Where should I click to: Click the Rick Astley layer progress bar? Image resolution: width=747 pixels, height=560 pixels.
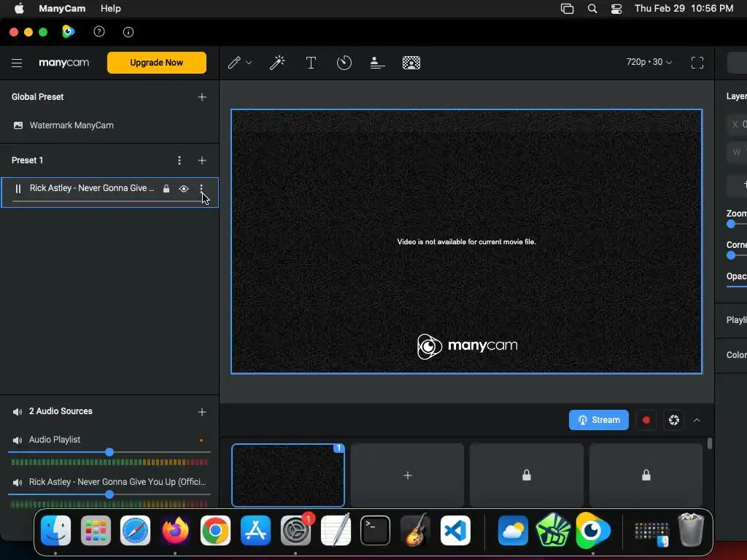(x=109, y=201)
